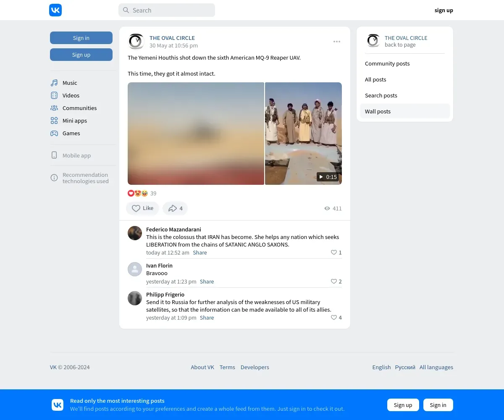Open Philipp Frigerio's avatar

click(135, 298)
